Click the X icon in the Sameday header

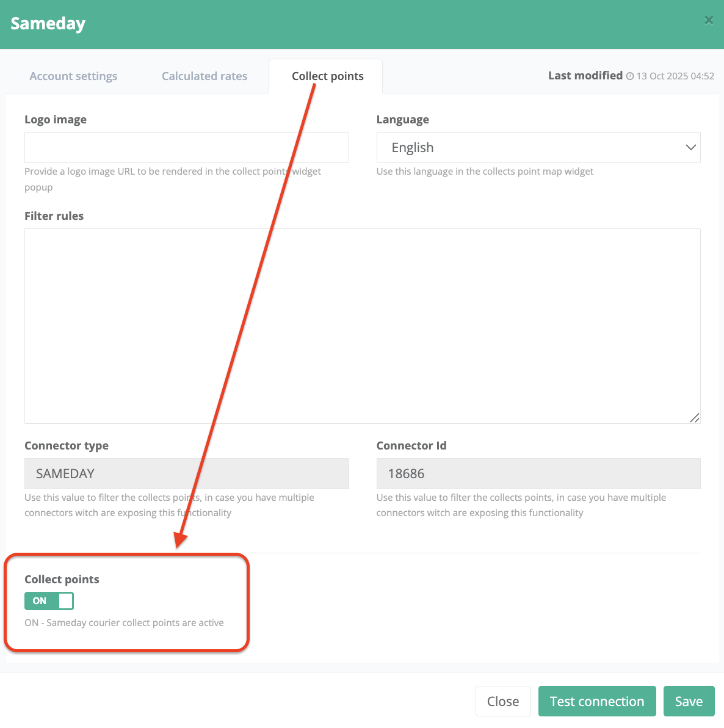[x=709, y=20]
